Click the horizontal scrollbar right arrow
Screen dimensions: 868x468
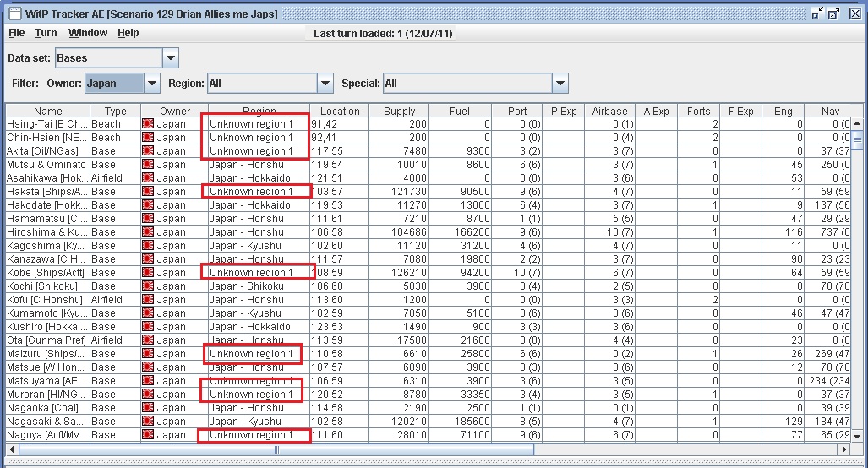[x=844, y=449]
